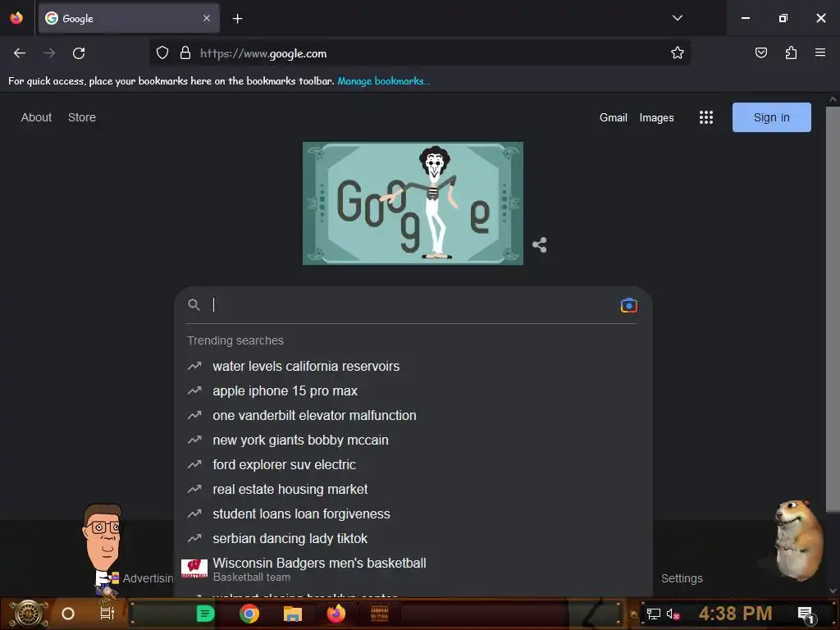This screenshot has width=840, height=630.
Task: Close the Google tab
Action: click(207, 18)
